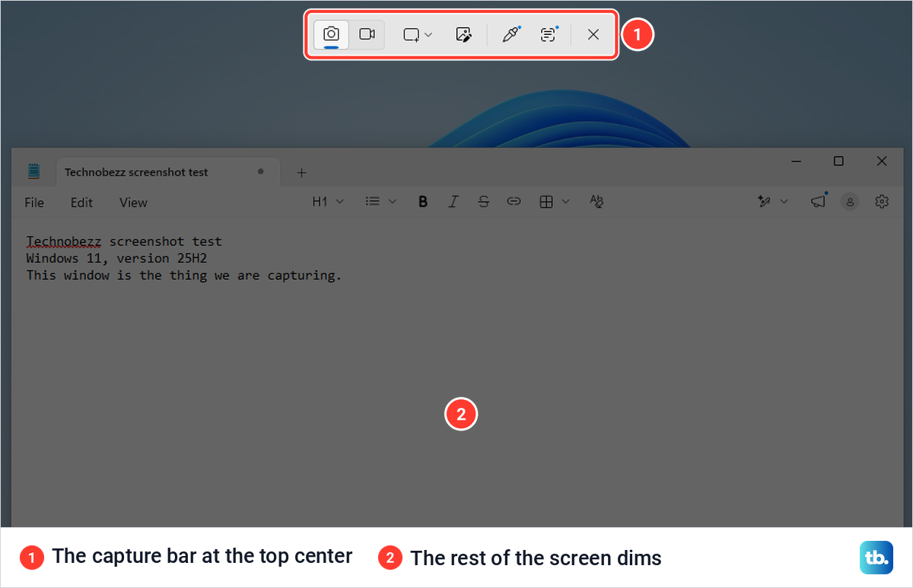Open the snipping shape mode dropdown

pyautogui.click(x=418, y=34)
